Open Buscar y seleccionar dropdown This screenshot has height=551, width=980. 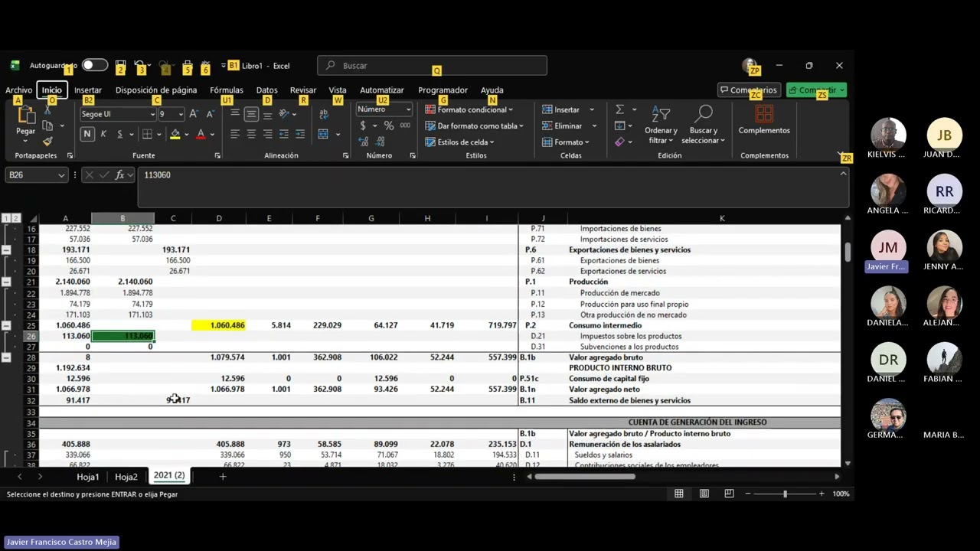pos(703,125)
